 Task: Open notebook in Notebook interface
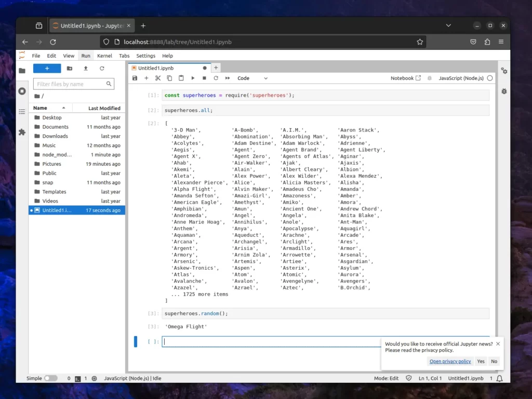405,78
